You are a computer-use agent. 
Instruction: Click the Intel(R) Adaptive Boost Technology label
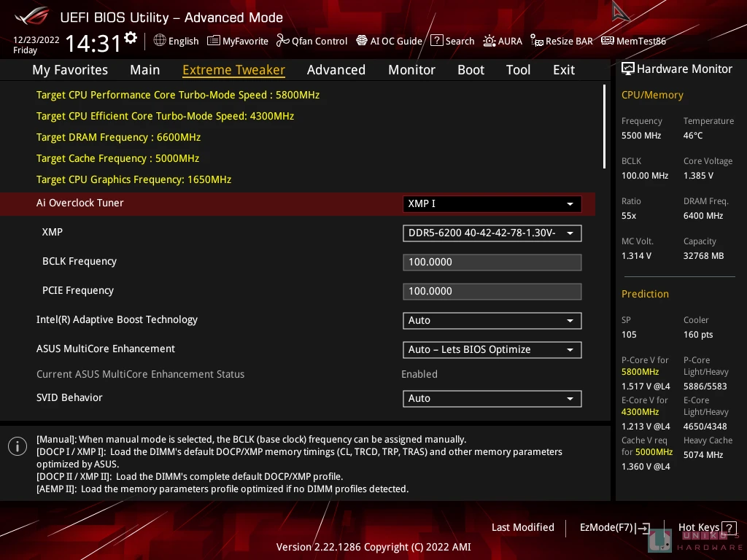(117, 319)
